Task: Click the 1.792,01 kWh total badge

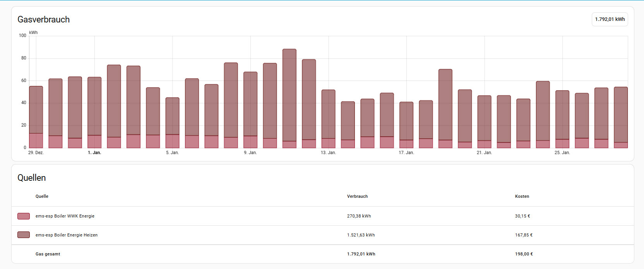Action: point(610,19)
